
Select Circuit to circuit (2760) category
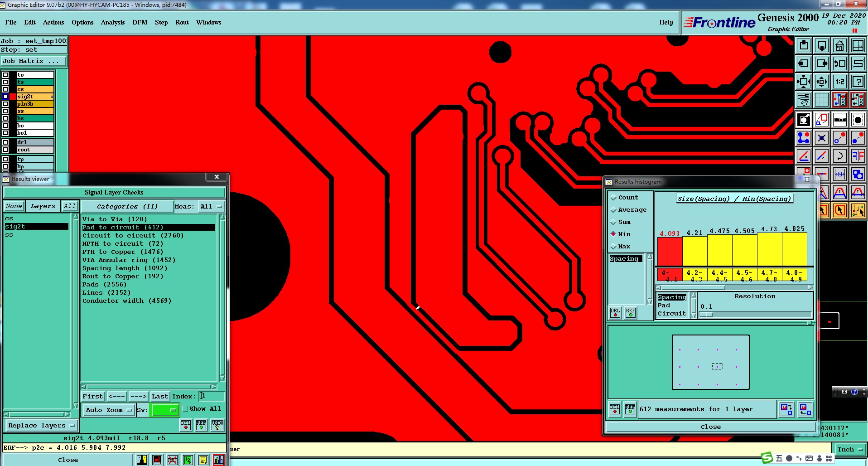133,236
